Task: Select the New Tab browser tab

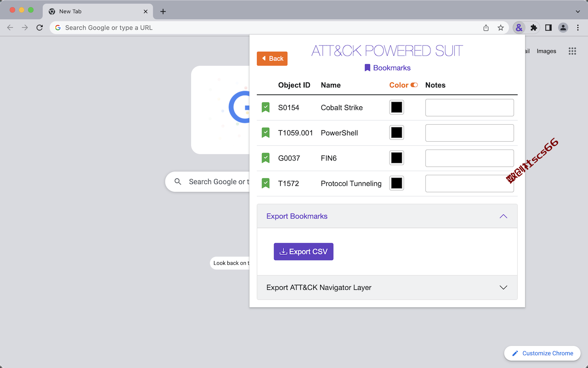Action: click(x=98, y=11)
